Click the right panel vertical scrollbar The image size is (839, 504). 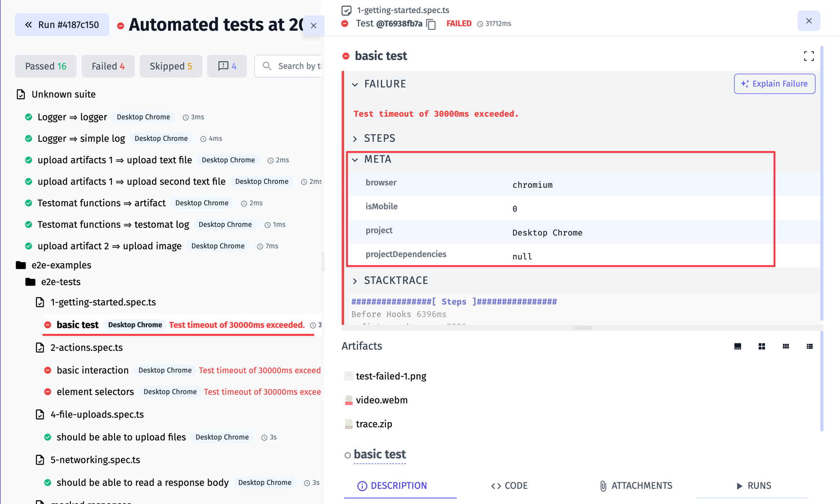click(x=822, y=183)
